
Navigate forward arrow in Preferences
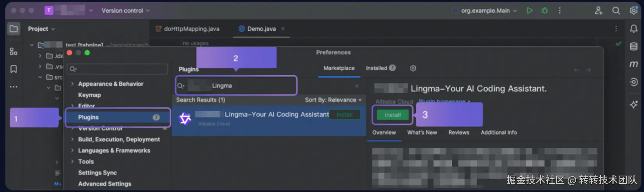point(588,70)
